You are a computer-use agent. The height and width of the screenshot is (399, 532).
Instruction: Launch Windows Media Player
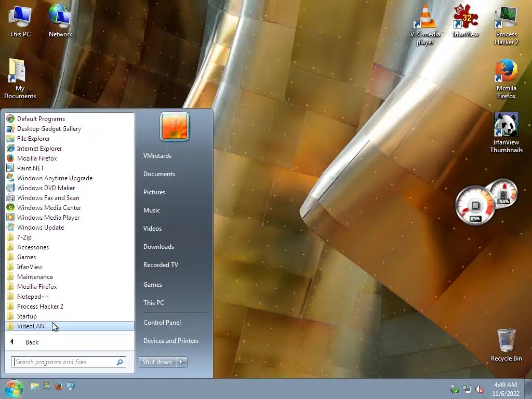tap(70, 217)
